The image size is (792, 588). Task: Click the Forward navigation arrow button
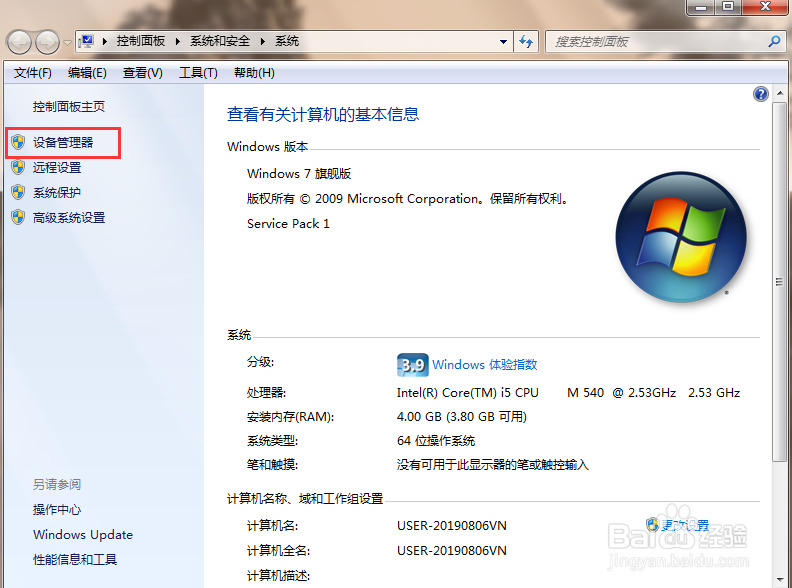click(47, 42)
